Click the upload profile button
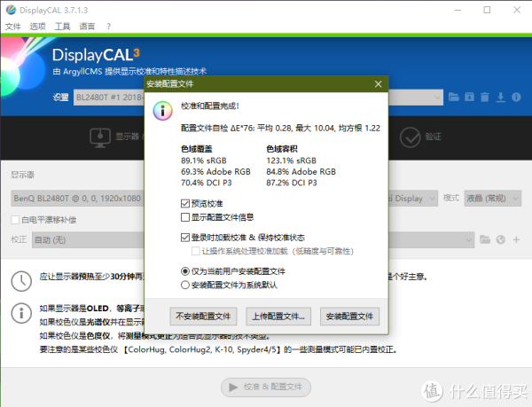The width and height of the screenshot is (532, 407). tap(278, 317)
